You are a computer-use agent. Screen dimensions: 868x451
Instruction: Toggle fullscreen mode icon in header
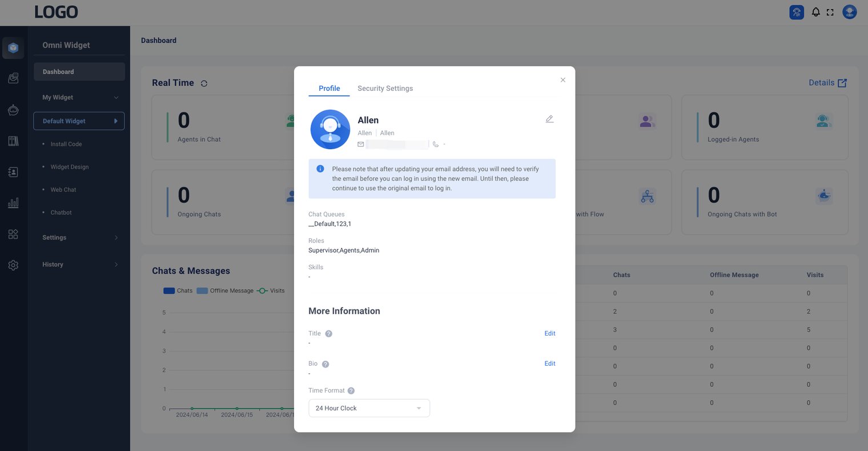830,12
